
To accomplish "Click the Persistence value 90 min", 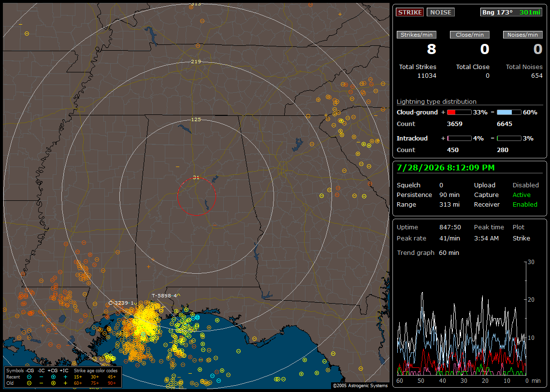I will tap(449, 195).
